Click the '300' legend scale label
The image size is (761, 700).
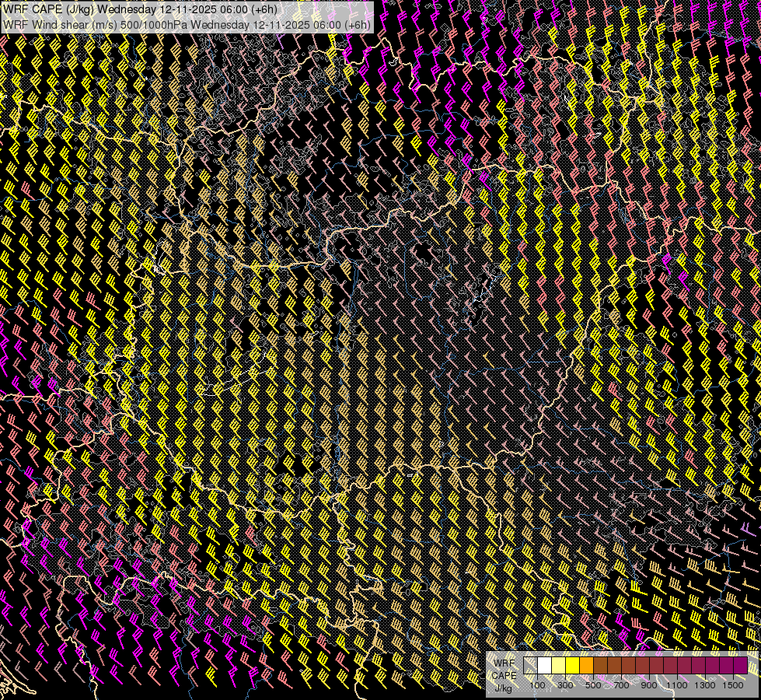(565, 685)
